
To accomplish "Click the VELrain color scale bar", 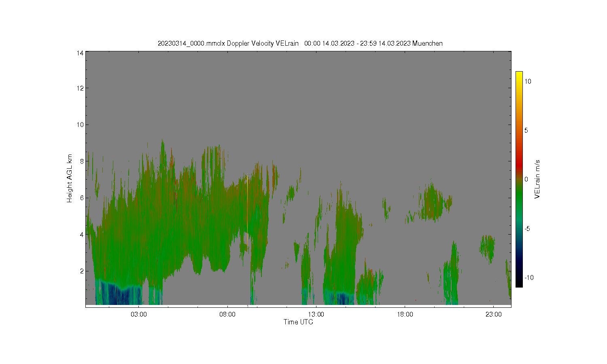I will [x=519, y=179].
